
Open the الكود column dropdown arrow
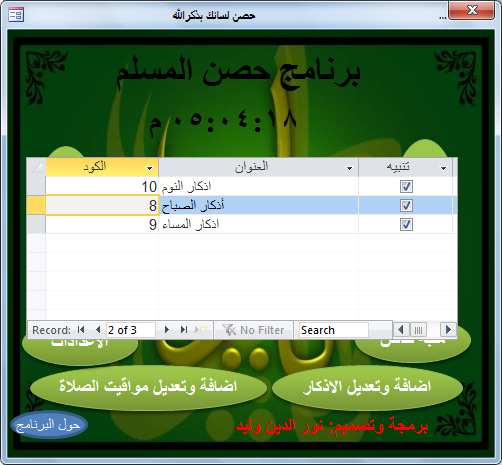[x=150, y=168]
